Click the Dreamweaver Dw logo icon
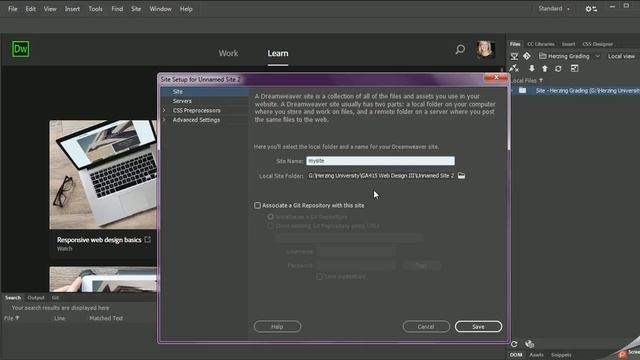Screen dimensions: 640x360 [x=20, y=49]
